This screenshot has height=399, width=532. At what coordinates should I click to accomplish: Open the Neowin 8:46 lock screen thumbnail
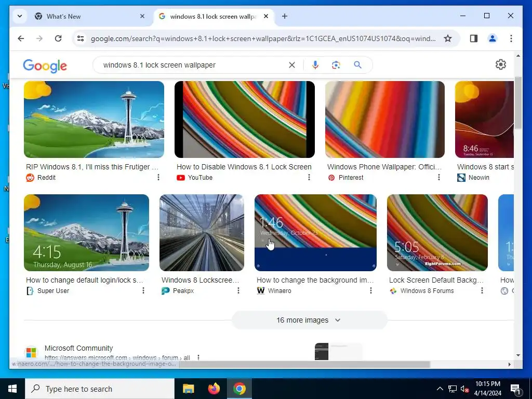tap(484, 119)
